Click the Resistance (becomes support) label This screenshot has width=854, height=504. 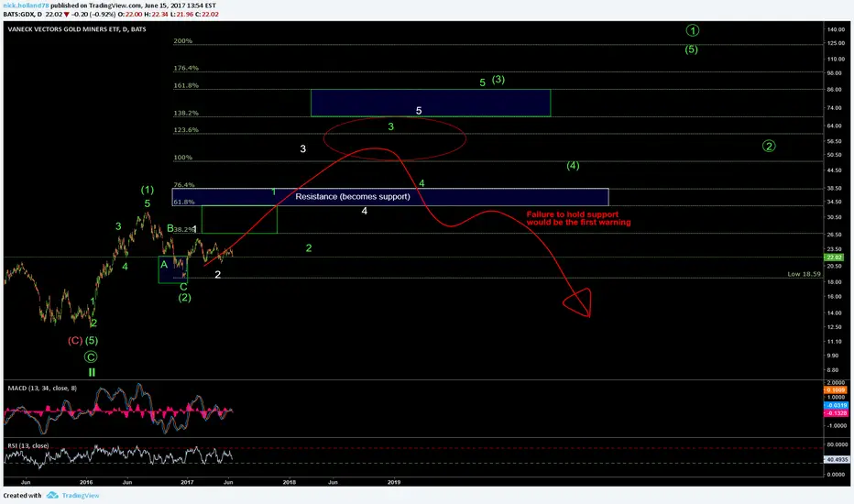353,196
